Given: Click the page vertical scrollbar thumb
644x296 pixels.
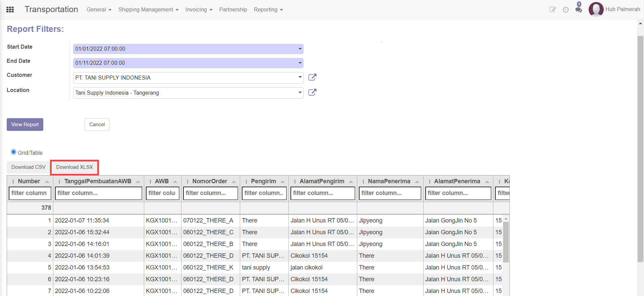Looking at the screenshot, I should click(640, 149).
